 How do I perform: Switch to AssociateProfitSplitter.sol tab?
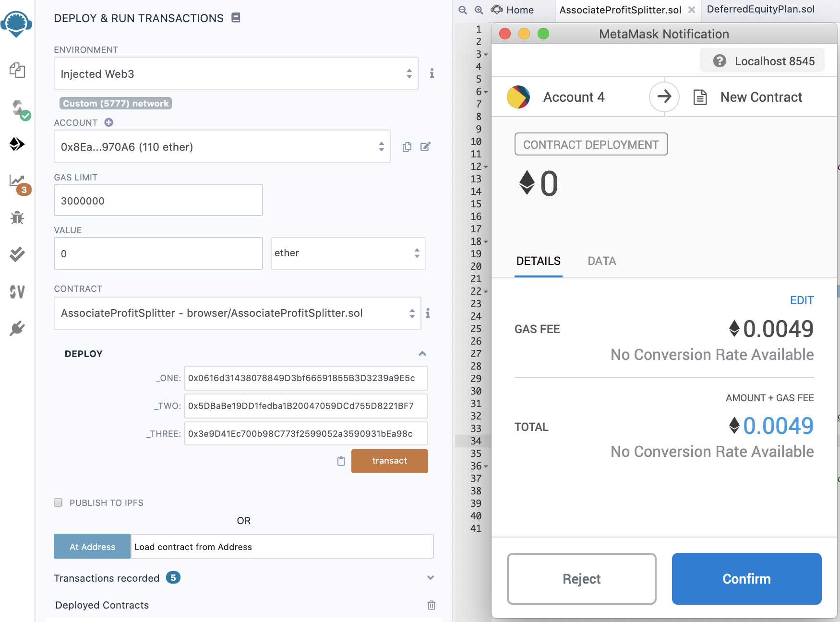[x=620, y=10]
